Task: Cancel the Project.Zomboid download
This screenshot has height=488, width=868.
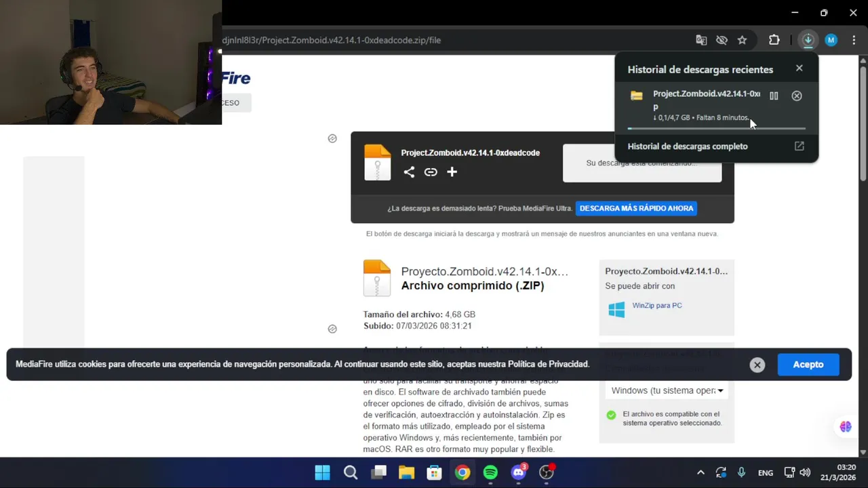Action: coord(797,96)
